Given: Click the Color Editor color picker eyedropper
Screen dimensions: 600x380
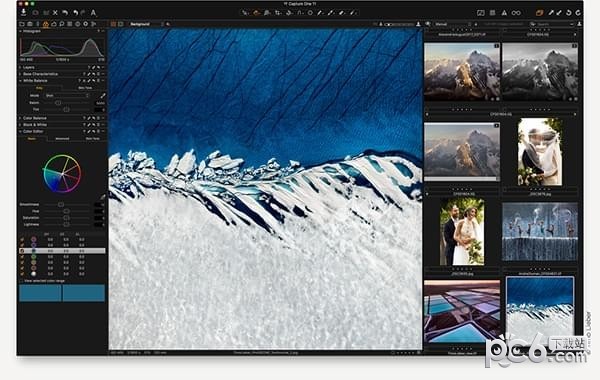Looking at the screenshot, I should (x=103, y=197).
